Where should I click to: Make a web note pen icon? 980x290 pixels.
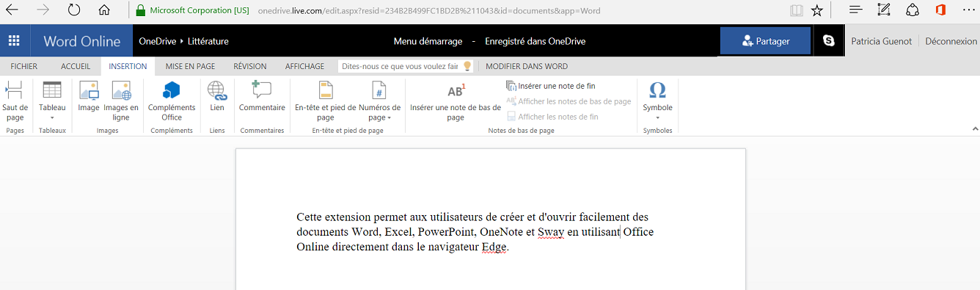pos(884,10)
